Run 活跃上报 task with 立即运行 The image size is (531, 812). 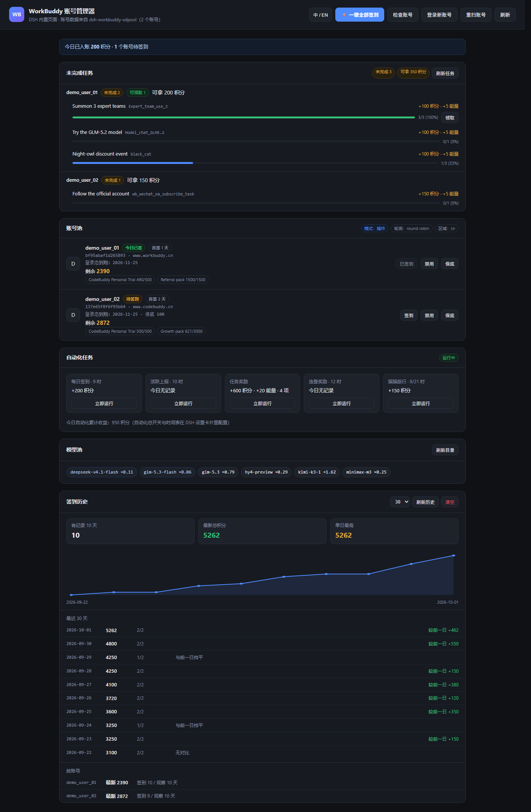tap(183, 403)
